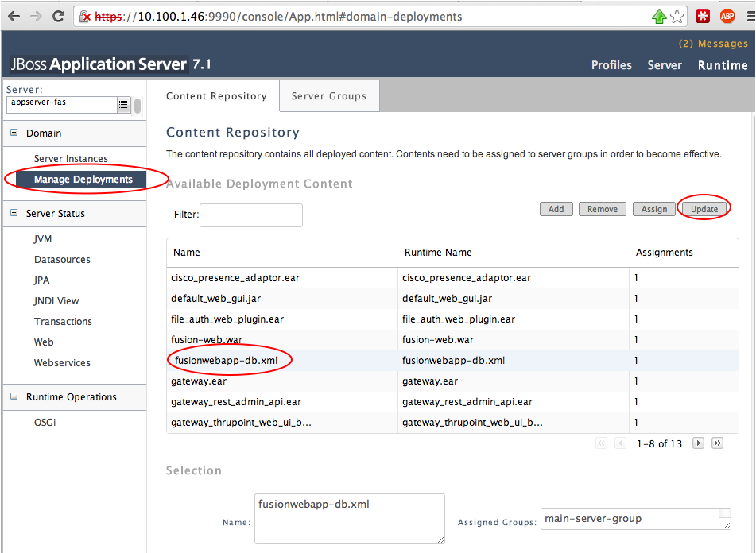Select the gateway_rest_admin_api.ear row name
This screenshot has width=756, height=553.
[236, 402]
